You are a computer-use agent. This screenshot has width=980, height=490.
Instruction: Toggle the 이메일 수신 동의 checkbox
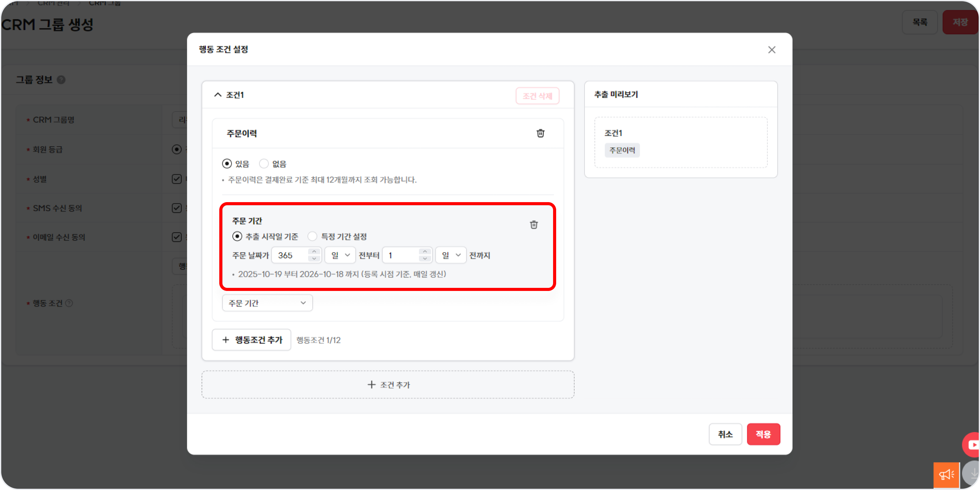tap(176, 237)
